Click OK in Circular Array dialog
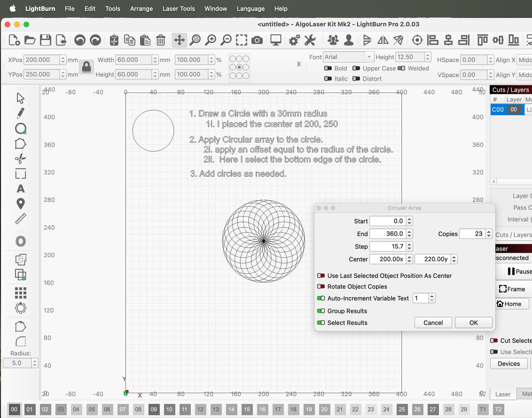532x418 pixels. [x=473, y=323]
